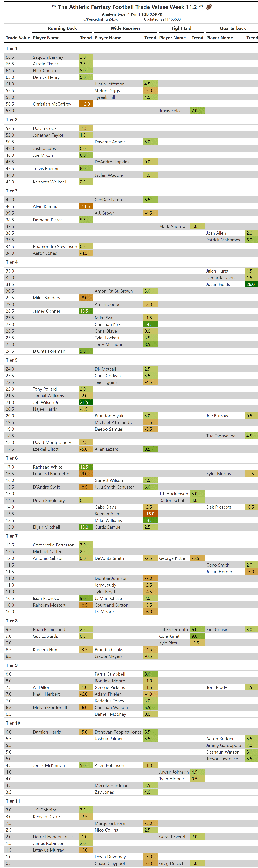The image size is (258, 868).
Task: Click Pat Freiermuth's name
Action: [174, 629]
